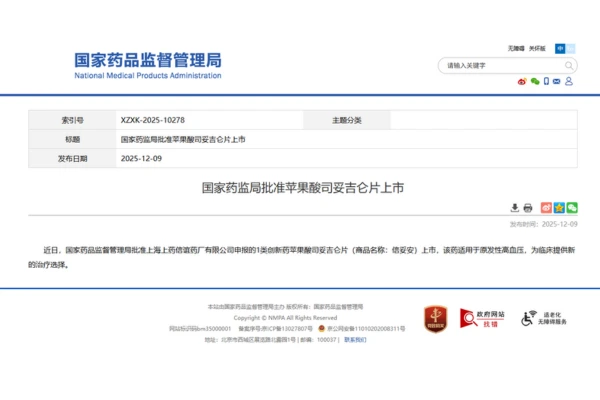Open the user account icon in the header

click(570, 81)
